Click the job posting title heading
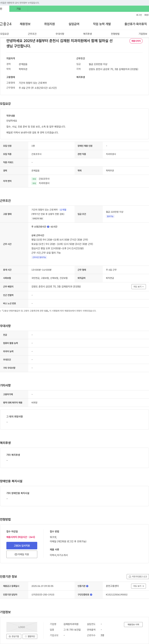 [x=60, y=43]
